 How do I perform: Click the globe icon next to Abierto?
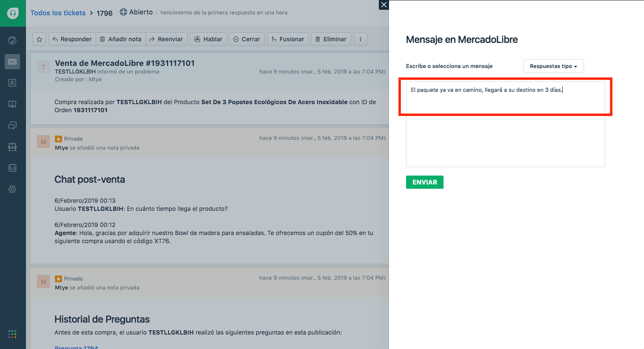click(x=123, y=12)
